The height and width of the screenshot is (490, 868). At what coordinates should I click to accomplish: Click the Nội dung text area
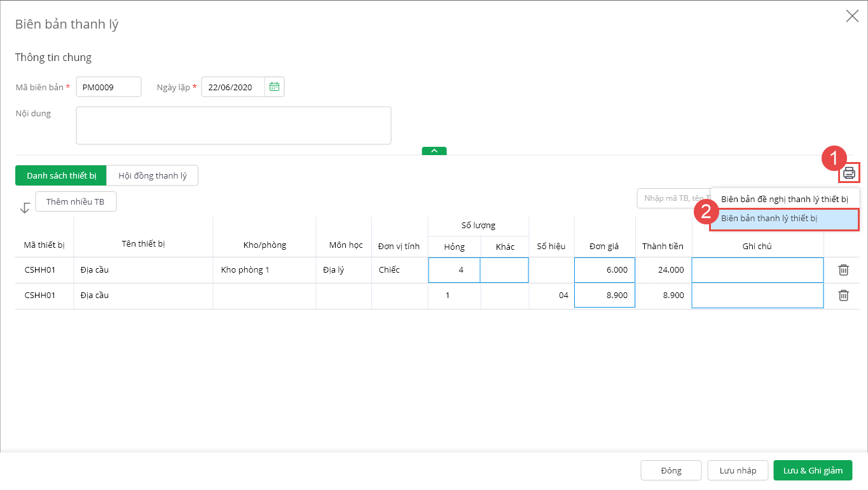click(233, 125)
